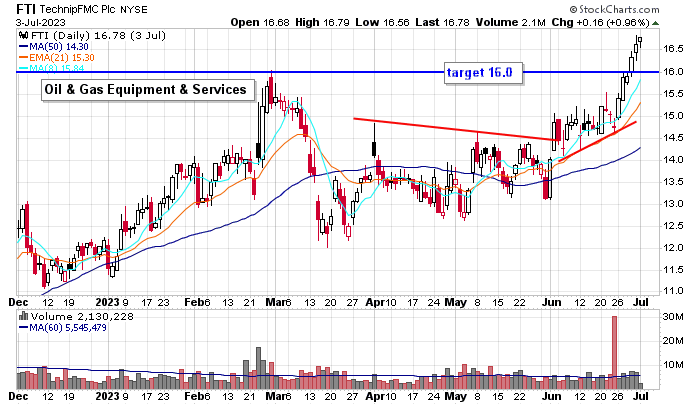Click the 13.0 price axis label
The height and width of the screenshot is (405, 700).
(x=673, y=204)
